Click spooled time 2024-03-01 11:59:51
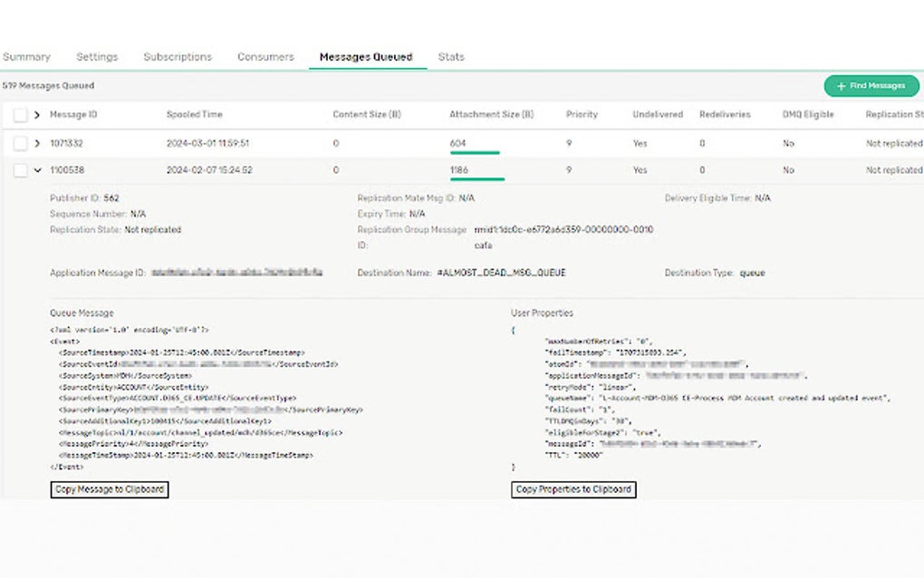 (208, 143)
